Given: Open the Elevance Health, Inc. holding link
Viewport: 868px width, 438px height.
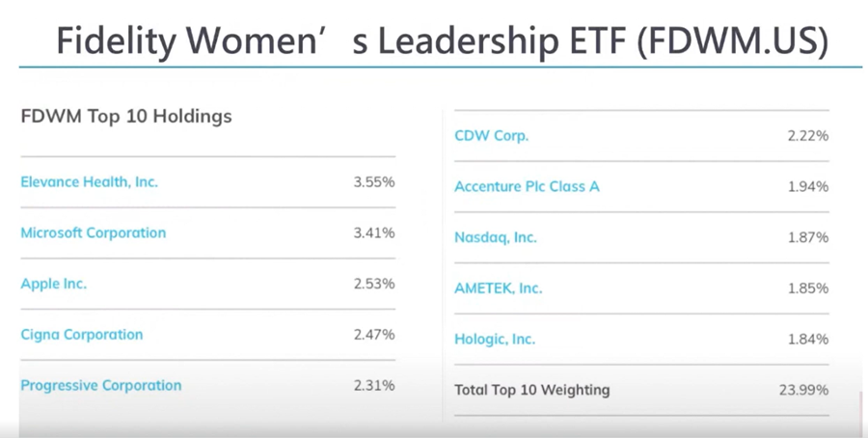Looking at the screenshot, I should coord(89,181).
